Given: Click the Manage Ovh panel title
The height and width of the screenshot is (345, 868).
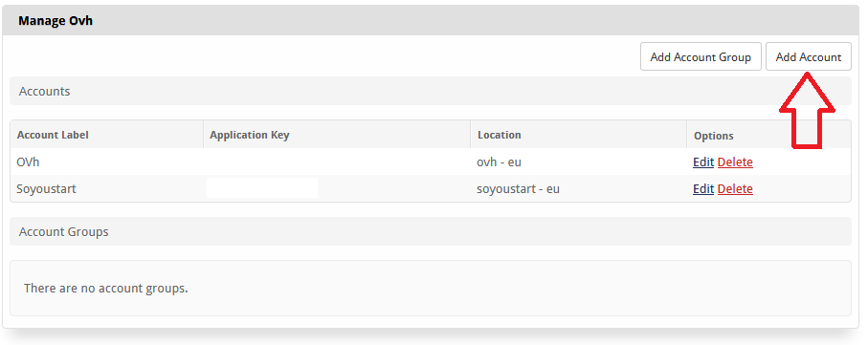Looking at the screenshot, I should coord(56,21).
